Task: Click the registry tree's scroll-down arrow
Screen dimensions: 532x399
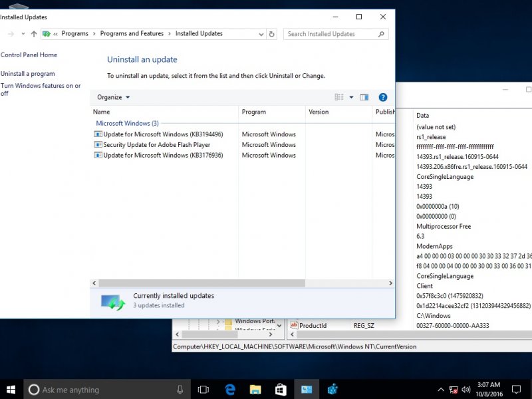Action: pos(279,326)
